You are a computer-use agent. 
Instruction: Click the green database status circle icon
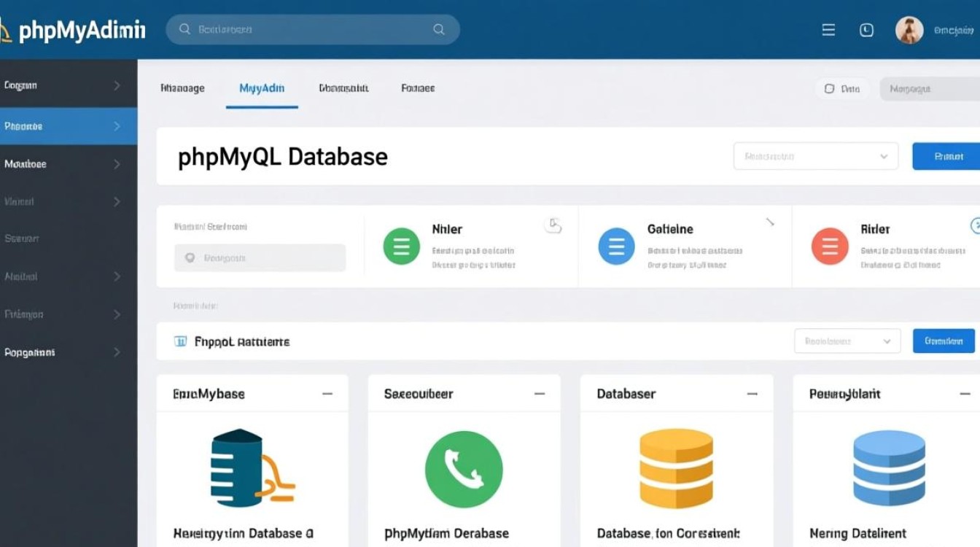(400, 246)
